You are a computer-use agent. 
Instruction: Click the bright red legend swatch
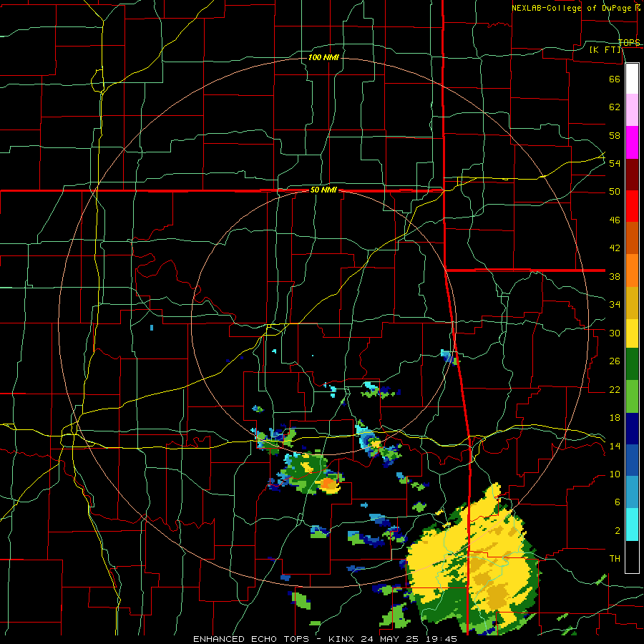[632, 206]
